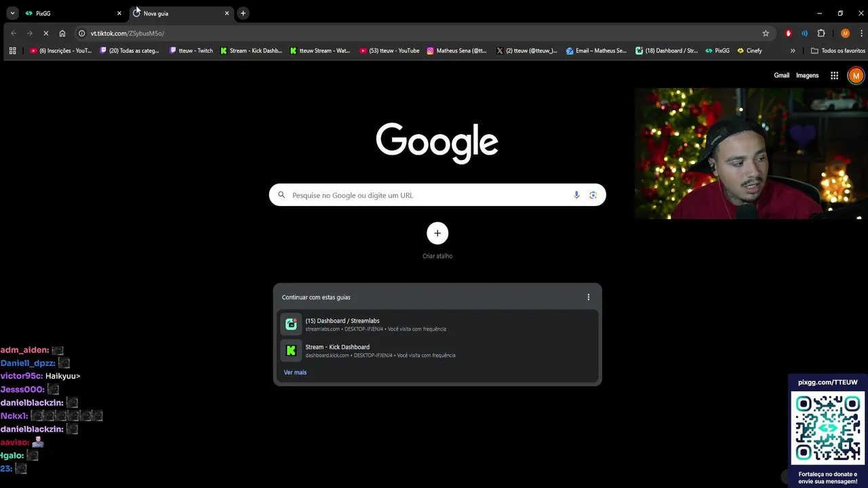Viewport: 868px width, 488px height.
Task: Bookmark this page with star icon
Action: [x=766, y=33]
